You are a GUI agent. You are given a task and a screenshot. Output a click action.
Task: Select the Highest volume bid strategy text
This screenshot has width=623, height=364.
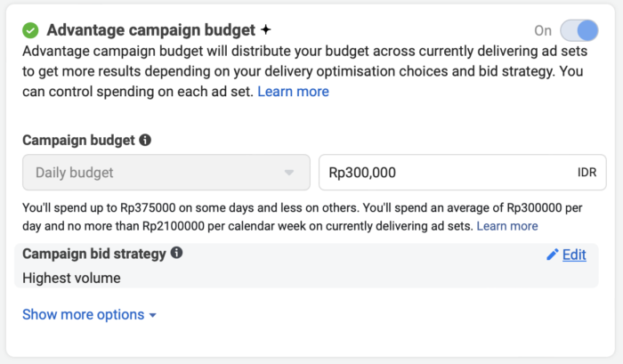click(71, 278)
